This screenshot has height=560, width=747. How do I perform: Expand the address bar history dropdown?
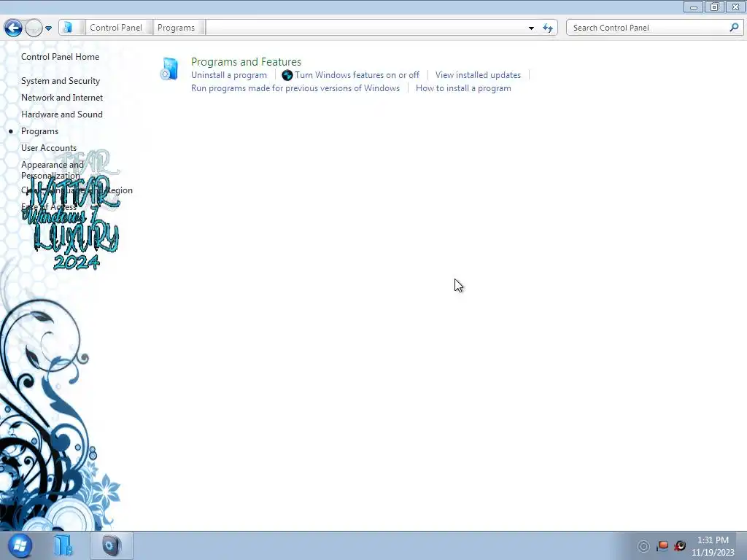point(531,28)
